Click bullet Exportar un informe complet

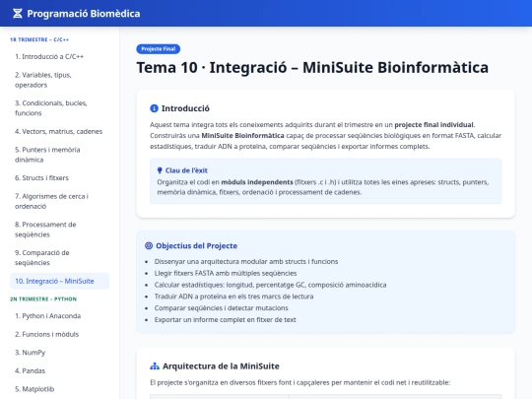click(225, 319)
